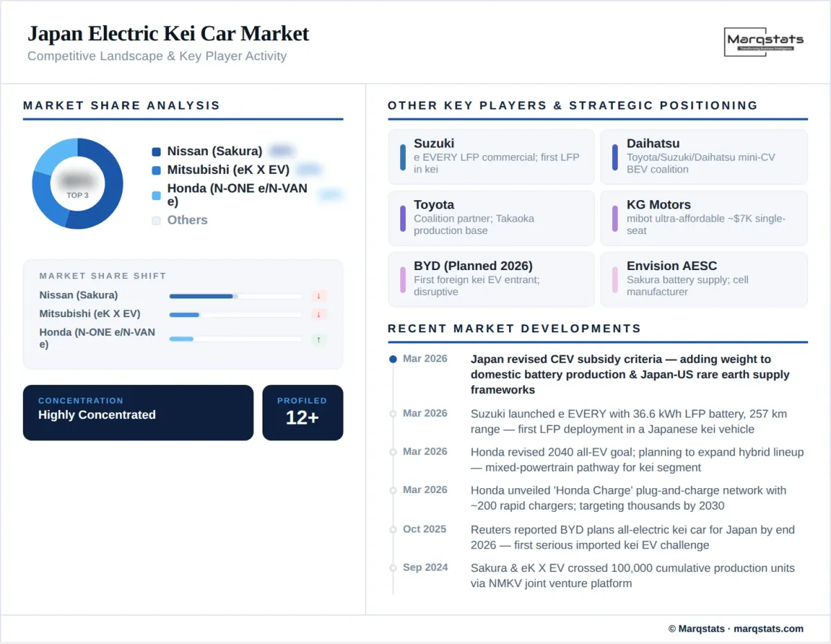Select the Nissan (Sakura) legend square
Image resolution: width=831 pixels, height=644 pixels.
[156, 150]
